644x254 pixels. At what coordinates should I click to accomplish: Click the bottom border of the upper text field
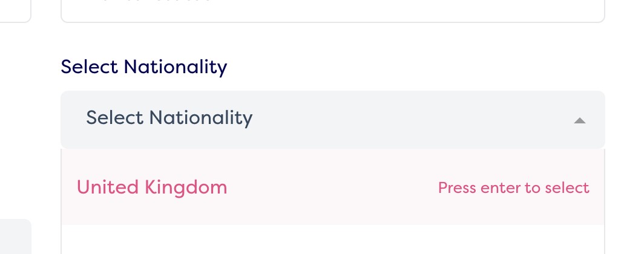click(332, 22)
